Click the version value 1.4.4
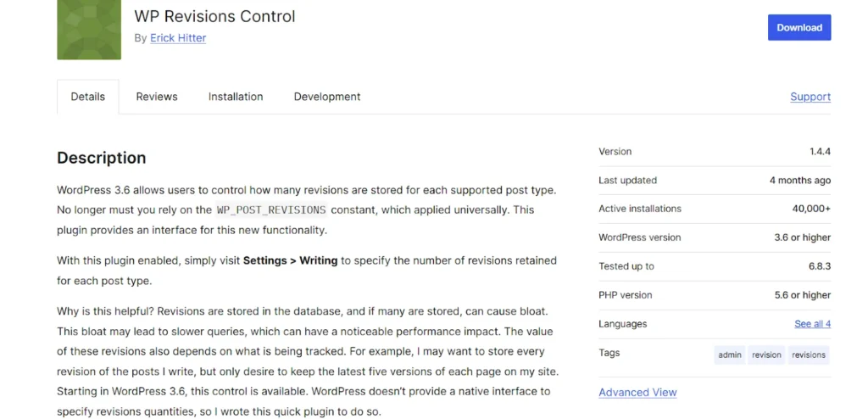The image size is (868, 419). [x=820, y=151]
